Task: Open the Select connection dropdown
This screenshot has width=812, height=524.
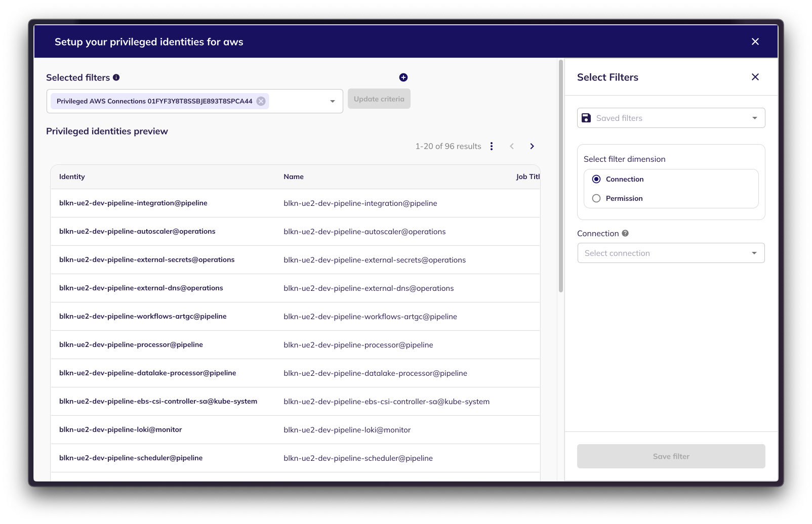Action: 671,253
